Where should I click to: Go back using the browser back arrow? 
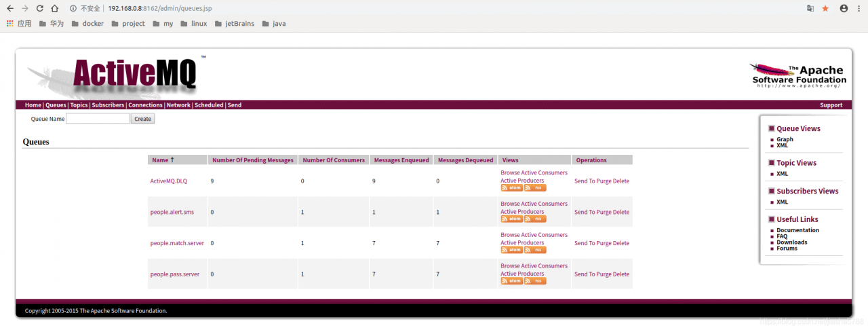pyautogui.click(x=9, y=8)
